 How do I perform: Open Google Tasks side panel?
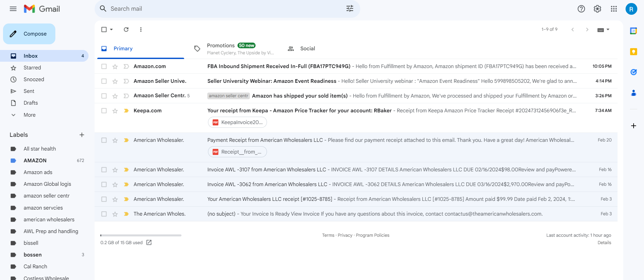(634, 72)
